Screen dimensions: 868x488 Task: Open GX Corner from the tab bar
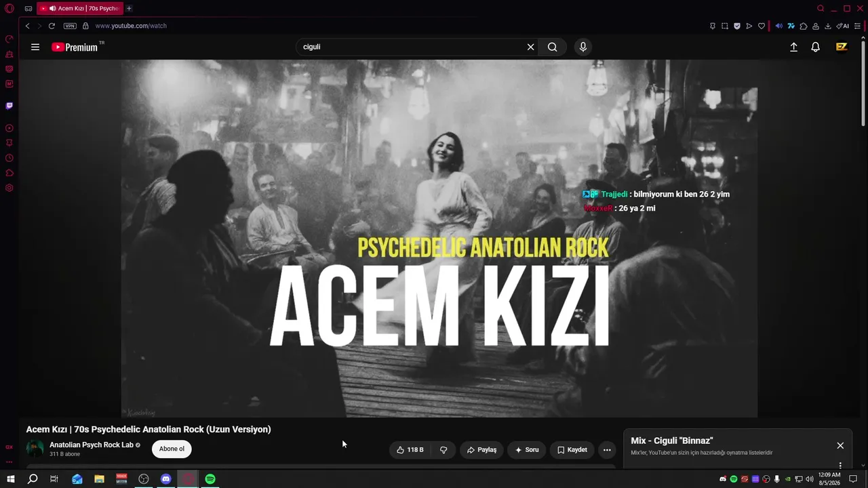tap(28, 9)
